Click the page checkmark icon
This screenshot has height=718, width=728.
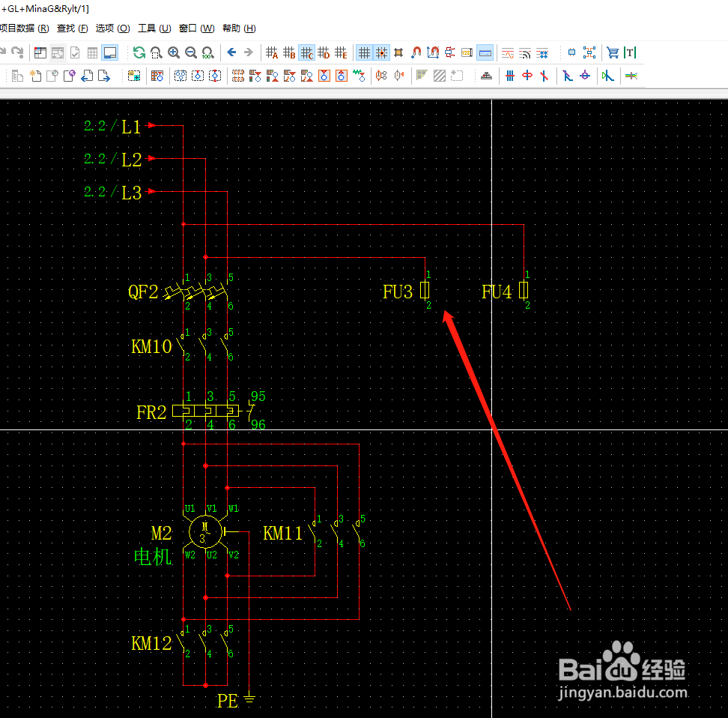coord(75,52)
